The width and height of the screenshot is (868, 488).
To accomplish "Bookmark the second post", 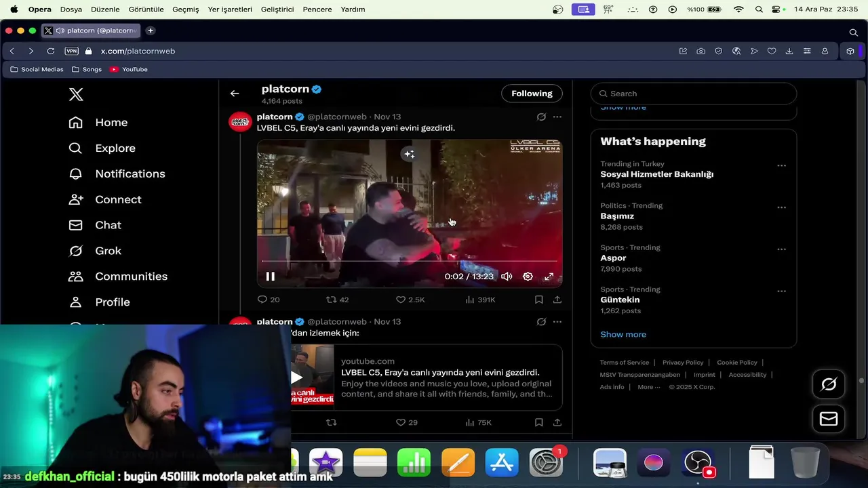I will point(538,423).
